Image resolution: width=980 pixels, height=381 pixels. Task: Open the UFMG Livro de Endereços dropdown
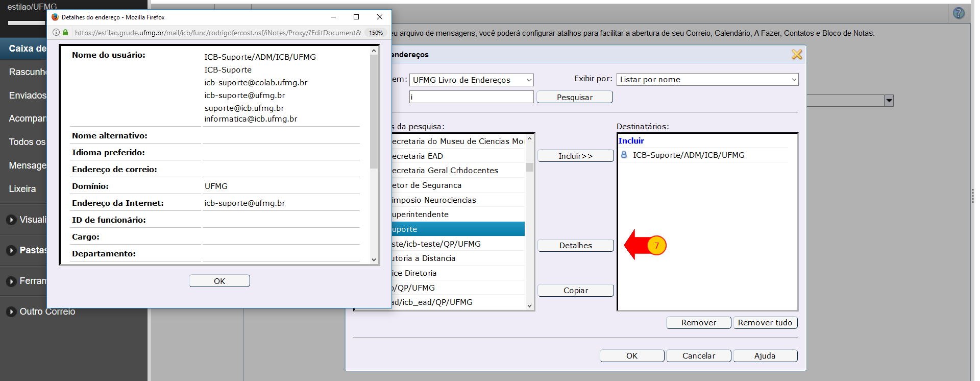[471, 80]
